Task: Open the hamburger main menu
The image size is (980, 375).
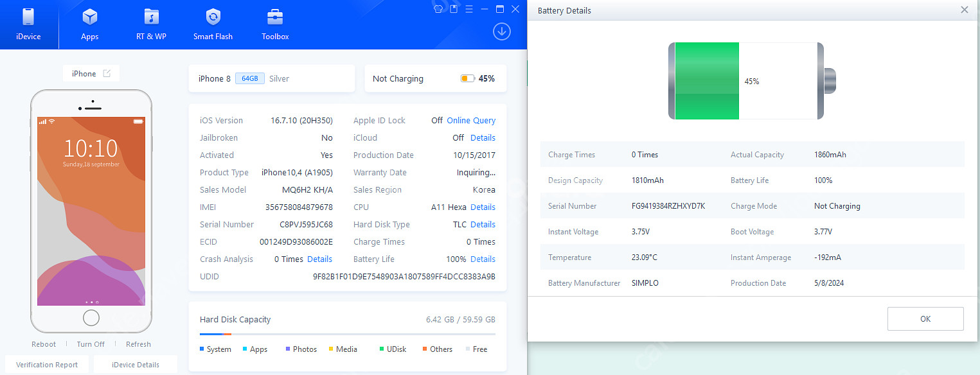Action: [x=469, y=9]
